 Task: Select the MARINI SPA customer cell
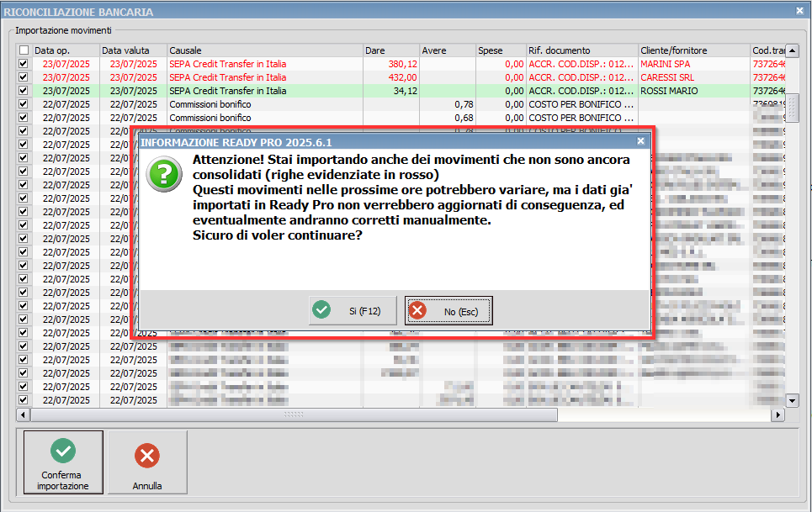tap(694, 64)
